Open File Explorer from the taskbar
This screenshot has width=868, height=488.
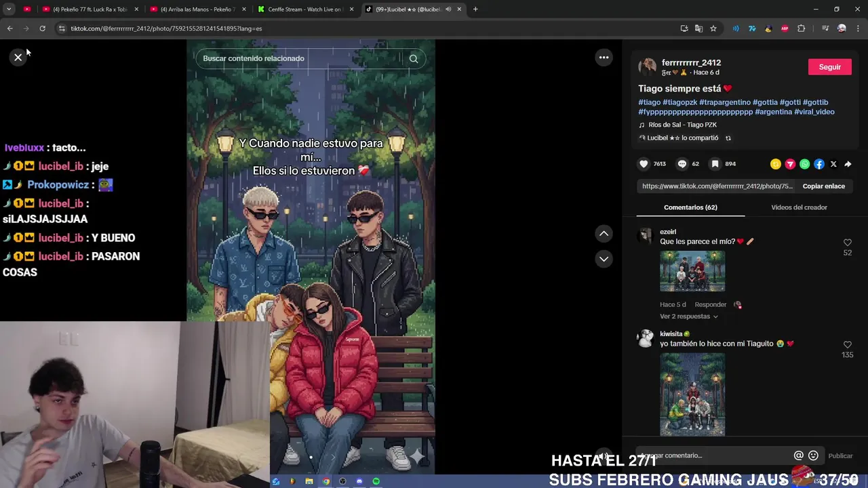309,481
